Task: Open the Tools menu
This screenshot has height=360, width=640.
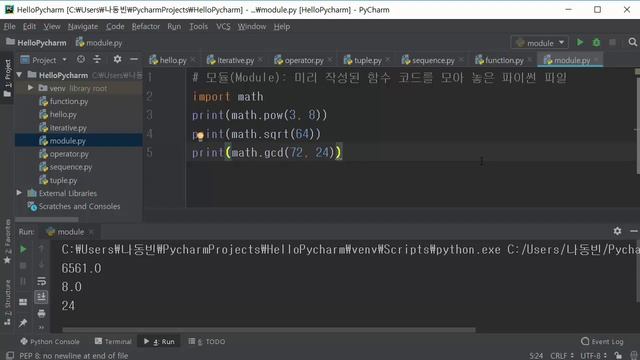Action: (198, 27)
